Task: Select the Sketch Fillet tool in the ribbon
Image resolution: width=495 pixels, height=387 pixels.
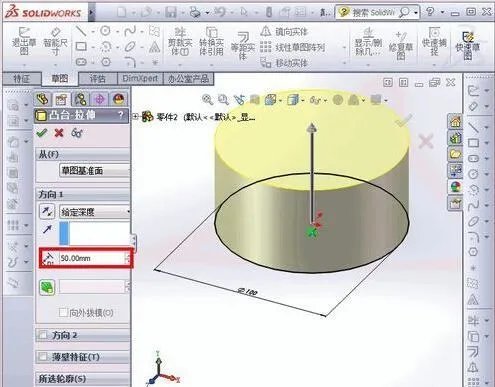Action: click(130, 62)
